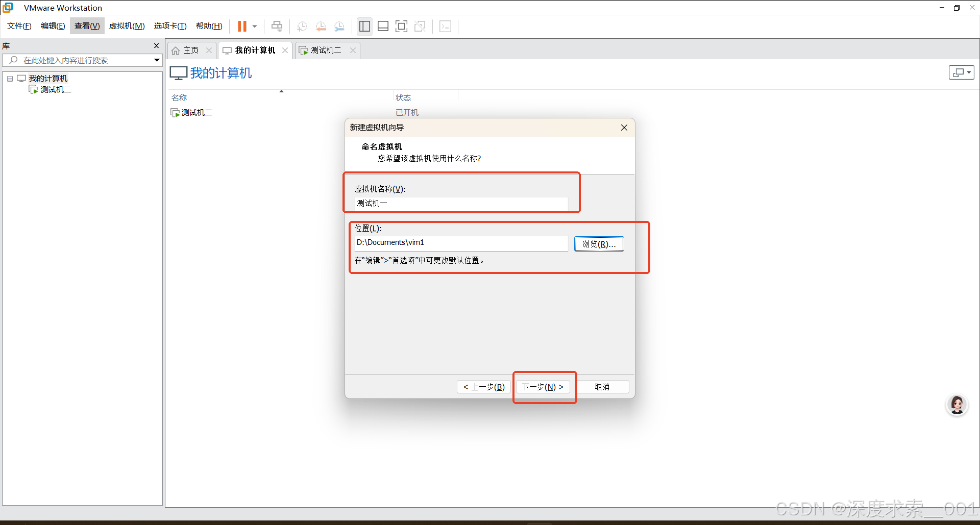
Task: Collapse the 我的计算机 tree node
Action: (x=10, y=79)
